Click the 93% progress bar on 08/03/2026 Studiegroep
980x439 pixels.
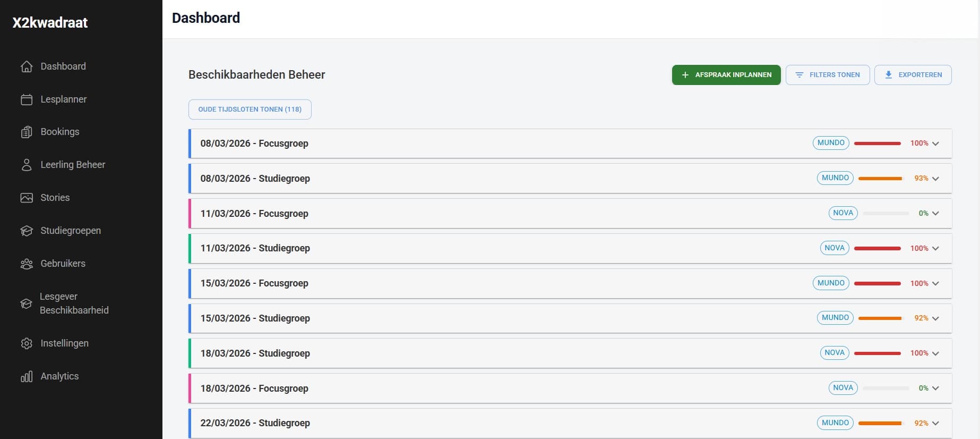(880, 179)
